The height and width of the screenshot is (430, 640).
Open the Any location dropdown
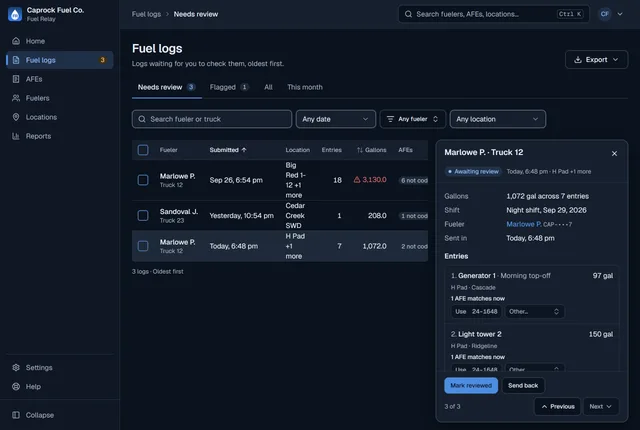pos(498,119)
